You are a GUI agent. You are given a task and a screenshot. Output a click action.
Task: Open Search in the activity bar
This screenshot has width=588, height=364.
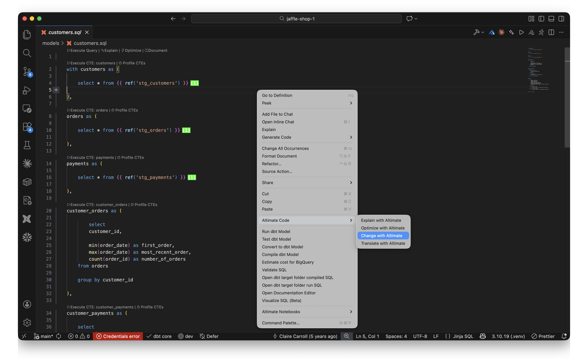(27, 53)
